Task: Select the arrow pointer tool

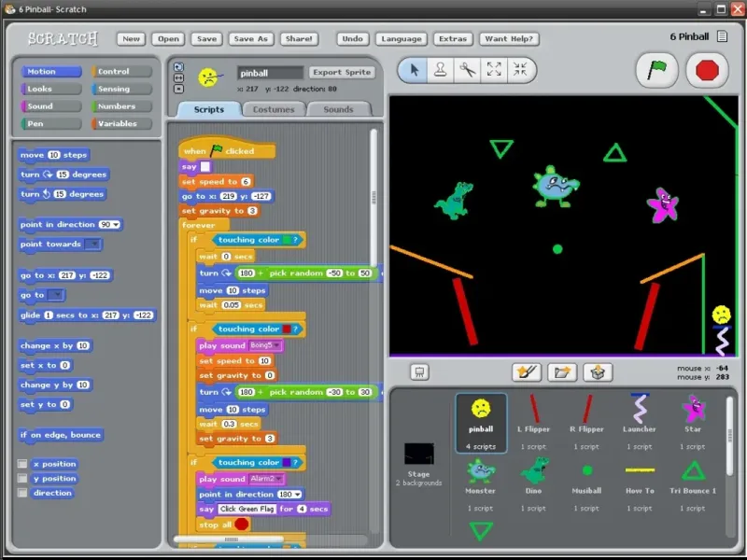Action: (414, 70)
